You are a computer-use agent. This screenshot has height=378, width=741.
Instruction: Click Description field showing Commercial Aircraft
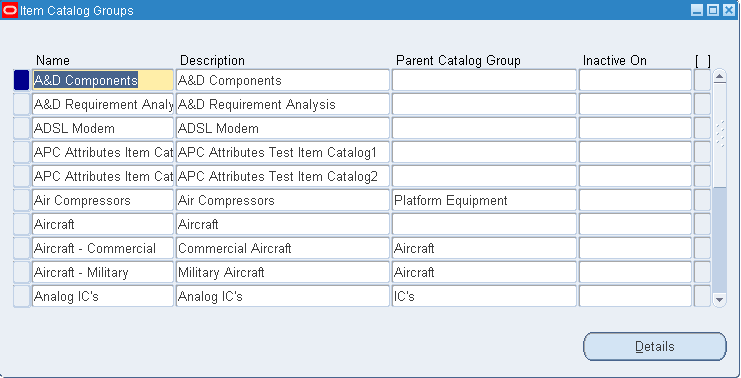pyautogui.click(x=283, y=248)
